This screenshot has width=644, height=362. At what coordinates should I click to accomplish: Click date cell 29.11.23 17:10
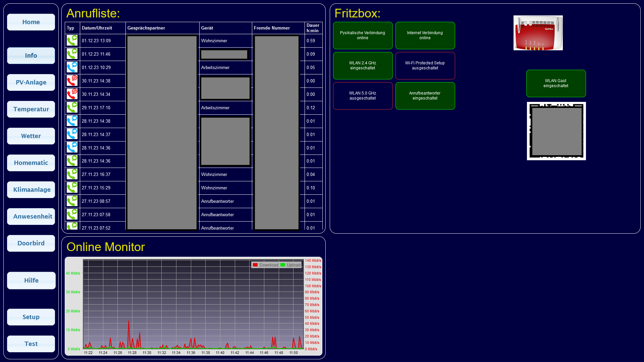pyautogui.click(x=103, y=108)
